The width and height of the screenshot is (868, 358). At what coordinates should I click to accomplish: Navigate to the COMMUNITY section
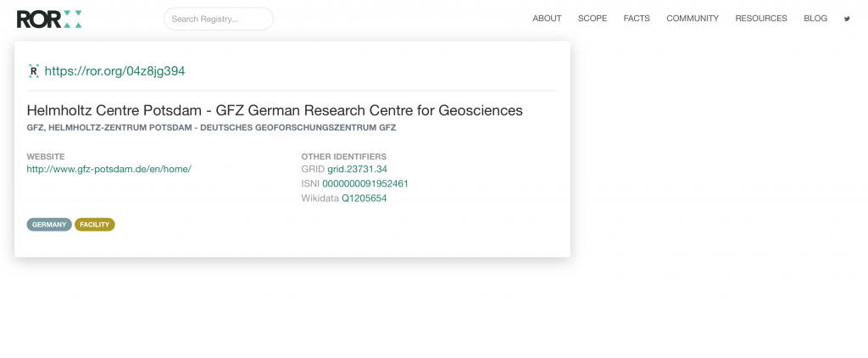pos(692,19)
